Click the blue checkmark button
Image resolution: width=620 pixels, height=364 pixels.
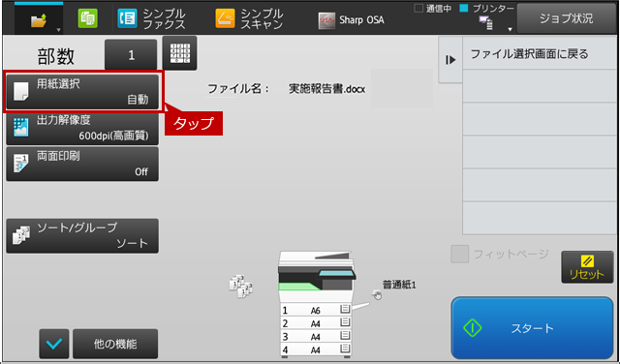(54, 344)
